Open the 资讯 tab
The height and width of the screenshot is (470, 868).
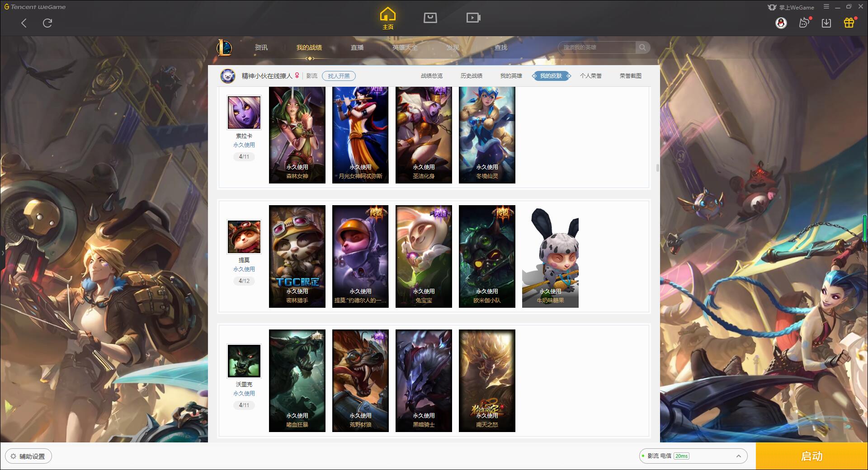[x=261, y=47]
